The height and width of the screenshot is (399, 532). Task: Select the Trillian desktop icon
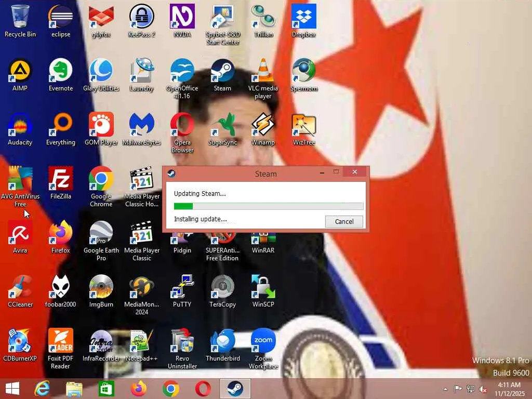point(263,20)
